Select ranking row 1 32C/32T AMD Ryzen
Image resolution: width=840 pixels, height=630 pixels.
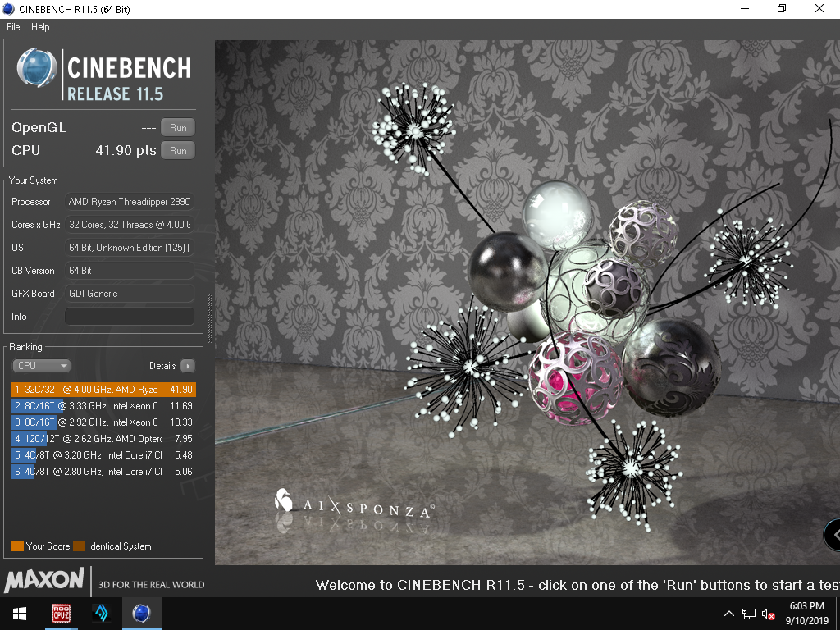tap(103, 390)
